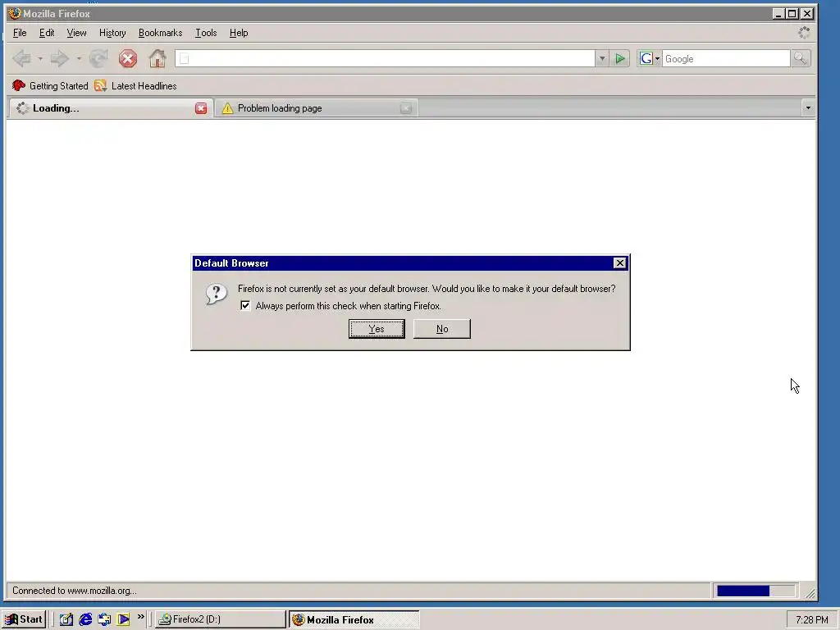Click the page loading progress bar

click(756, 591)
